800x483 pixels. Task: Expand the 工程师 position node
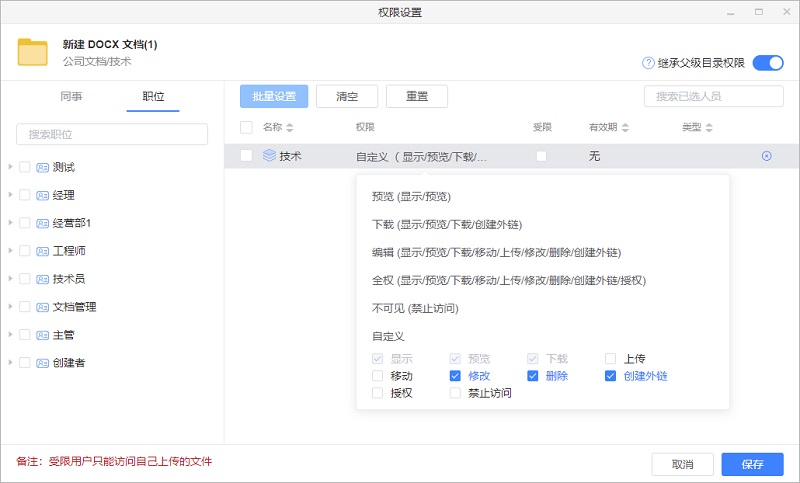(10, 250)
